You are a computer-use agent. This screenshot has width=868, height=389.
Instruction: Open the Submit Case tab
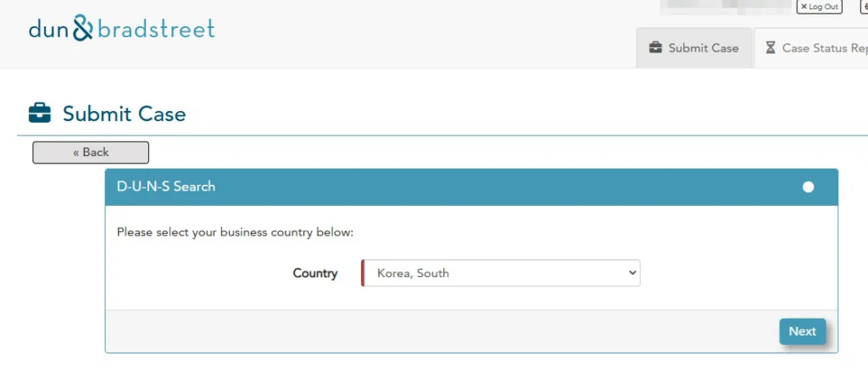tap(693, 48)
